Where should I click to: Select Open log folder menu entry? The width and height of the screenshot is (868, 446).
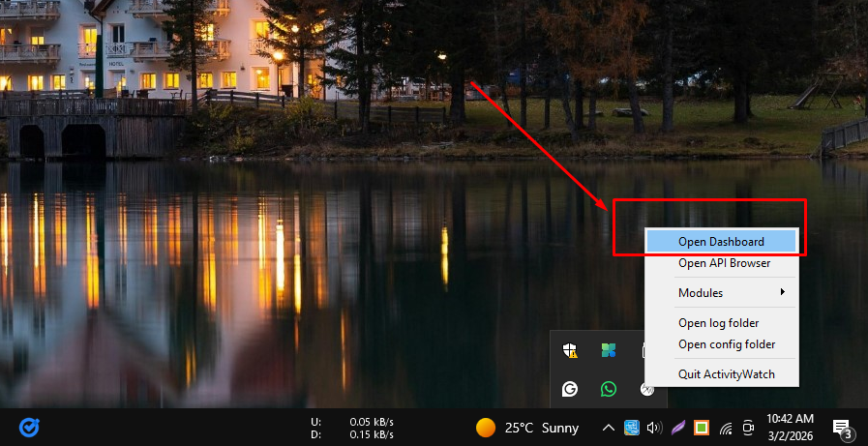click(721, 323)
